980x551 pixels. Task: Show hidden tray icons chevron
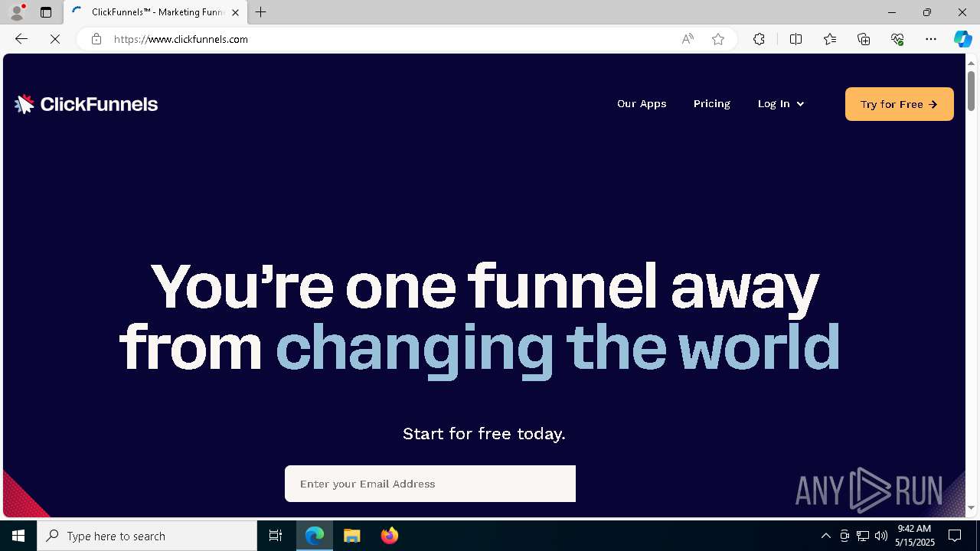(x=825, y=536)
